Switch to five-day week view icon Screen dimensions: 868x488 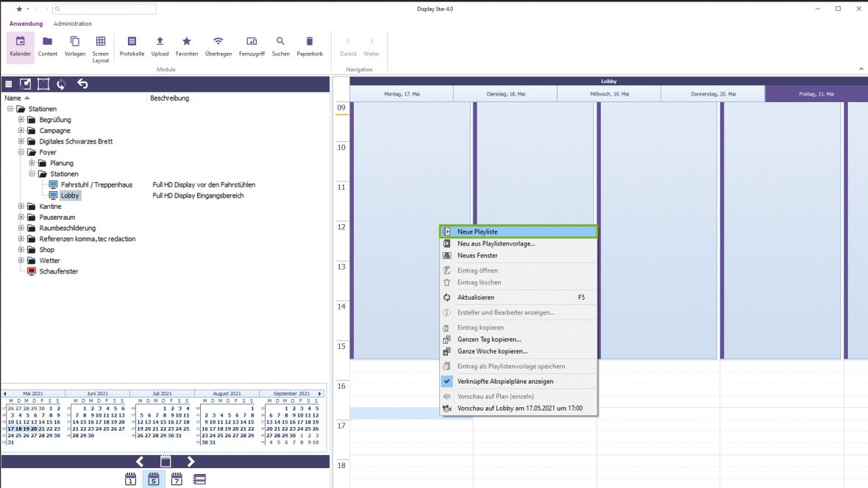[154, 479]
